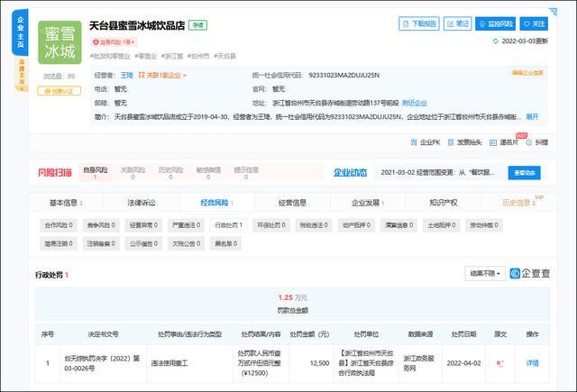Click the 附近企业 nearby companies link
The width and height of the screenshot is (577, 392).
415,103
